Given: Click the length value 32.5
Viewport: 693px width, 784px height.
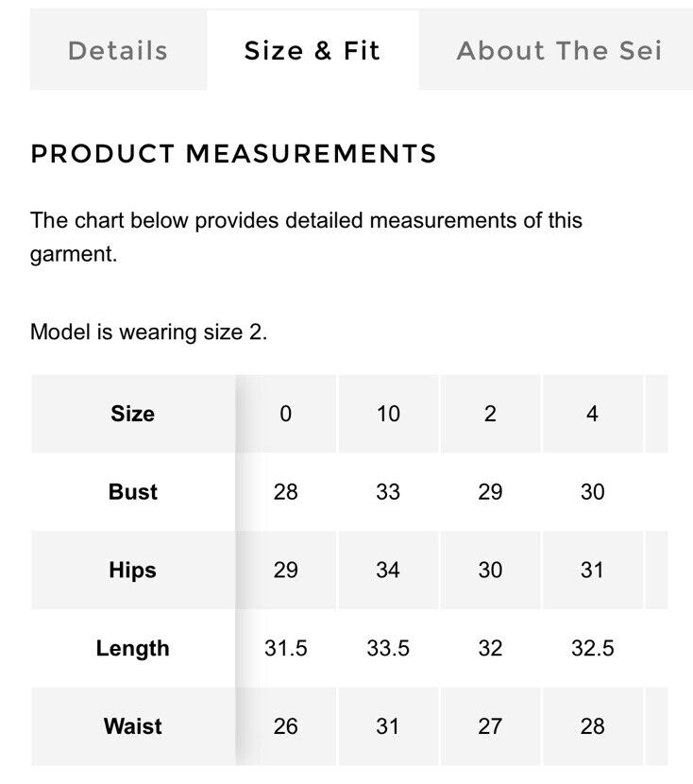Looking at the screenshot, I should pyautogui.click(x=593, y=649).
